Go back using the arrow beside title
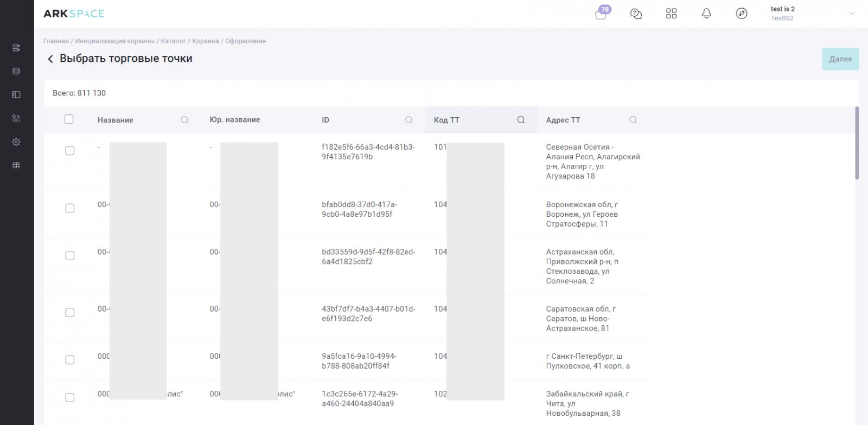This screenshot has height=425, width=868. point(50,59)
